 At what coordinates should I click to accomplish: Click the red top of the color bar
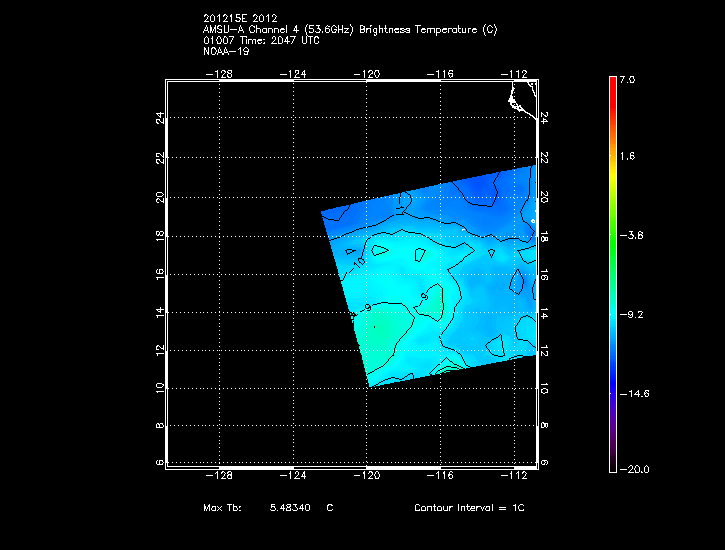[612, 82]
